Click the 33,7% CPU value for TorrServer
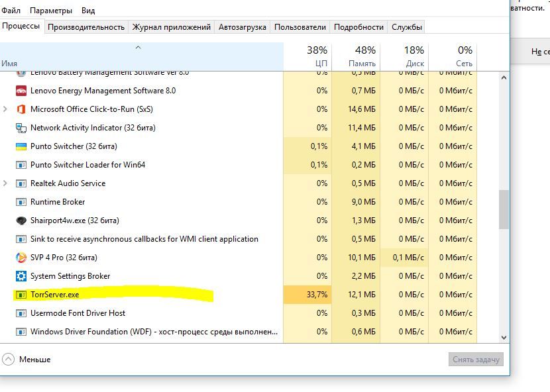The height and width of the screenshot is (392, 550). click(317, 295)
